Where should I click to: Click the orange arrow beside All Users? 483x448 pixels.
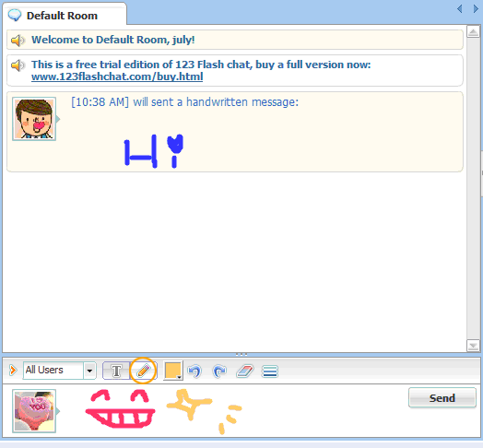(13, 370)
